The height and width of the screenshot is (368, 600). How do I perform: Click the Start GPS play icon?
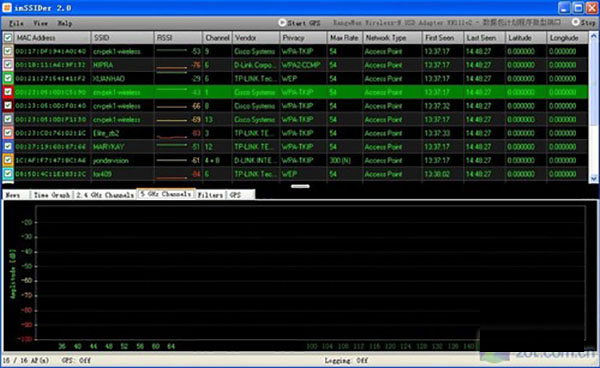[282, 23]
